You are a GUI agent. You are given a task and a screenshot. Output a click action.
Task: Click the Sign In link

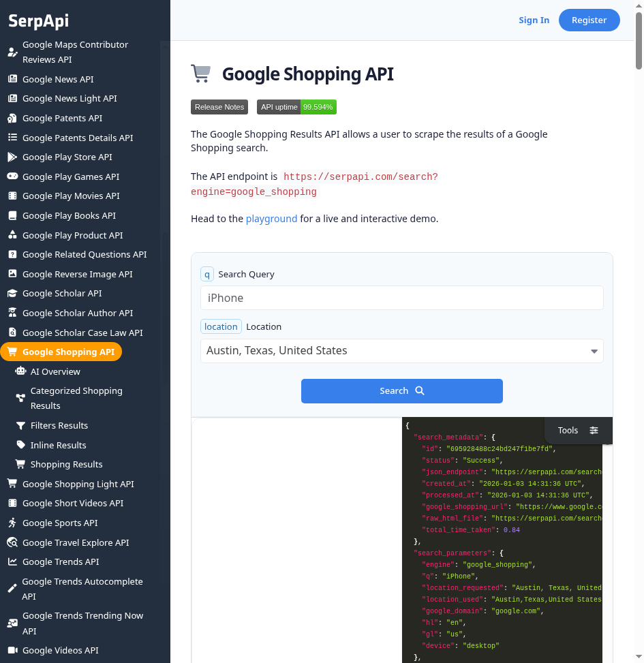[x=534, y=20]
